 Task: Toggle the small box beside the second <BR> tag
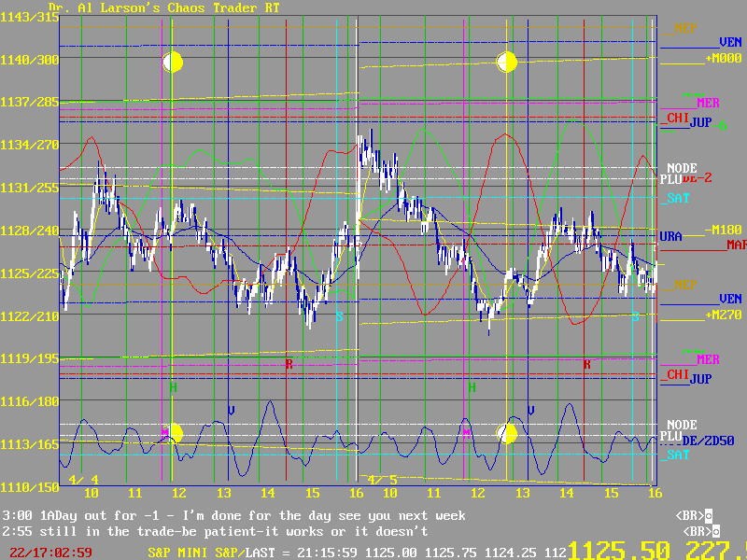pyautogui.click(x=707, y=530)
